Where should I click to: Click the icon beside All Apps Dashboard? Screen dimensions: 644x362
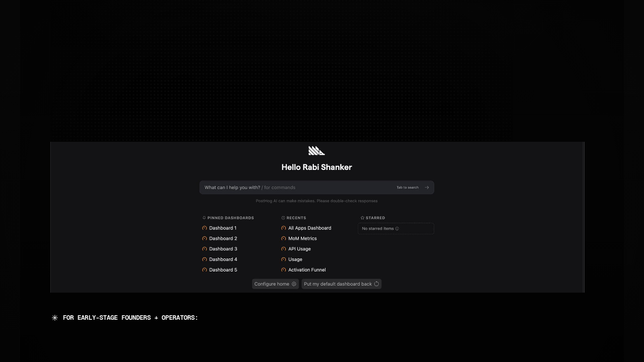[283, 228]
